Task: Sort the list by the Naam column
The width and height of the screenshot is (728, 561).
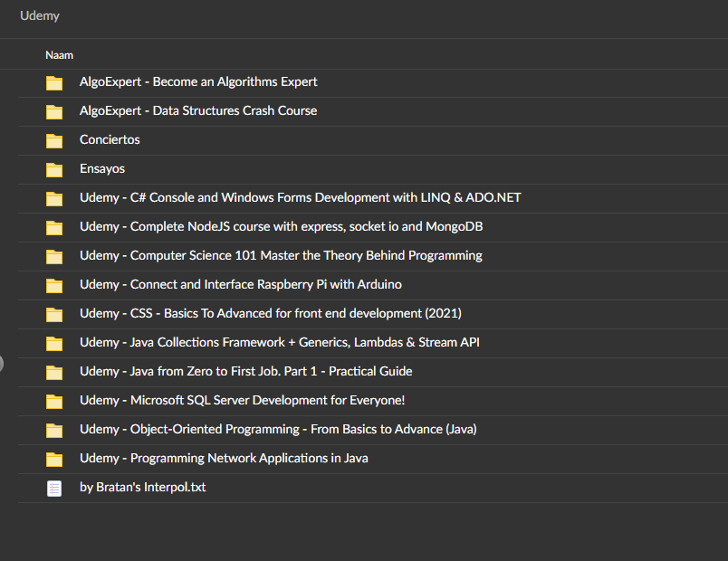Action: point(59,55)
